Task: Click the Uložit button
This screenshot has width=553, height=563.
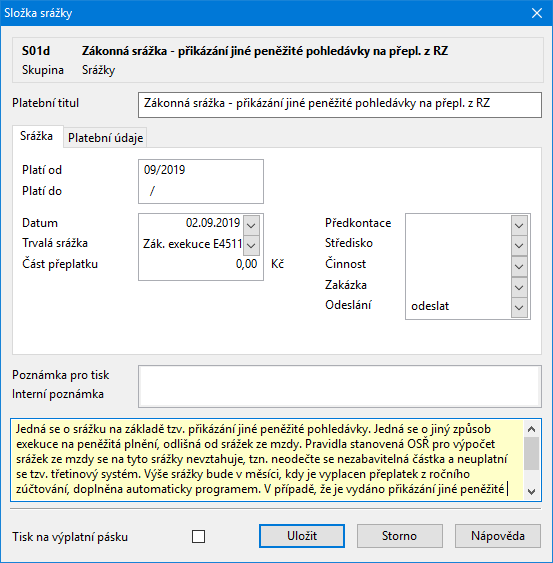Action: click(302, 536)
